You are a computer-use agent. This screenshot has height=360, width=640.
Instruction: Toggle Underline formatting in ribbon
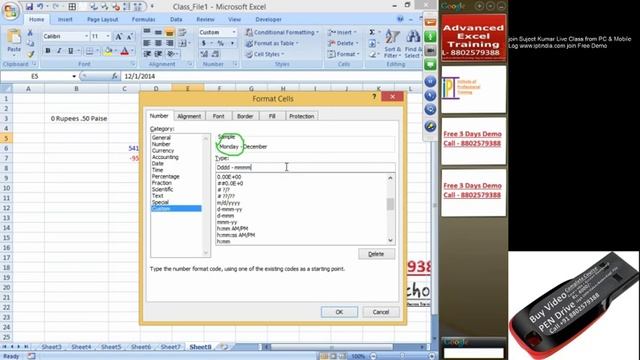click(71, 51)
